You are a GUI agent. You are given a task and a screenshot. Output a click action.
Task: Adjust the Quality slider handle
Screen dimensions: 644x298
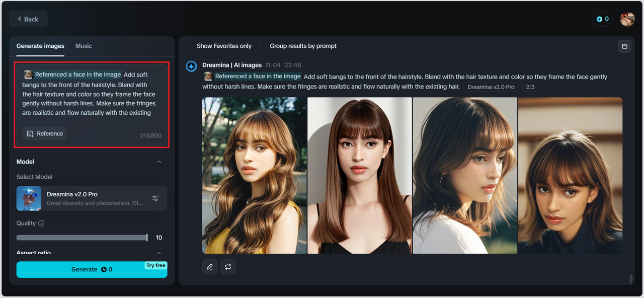click(147, 238)
